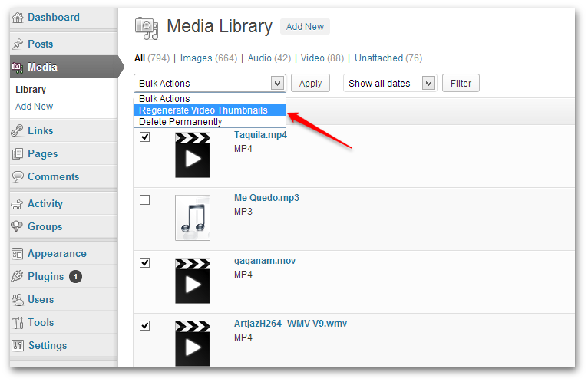Viewport: 588px width, 382px height.
Task: Go to Tools menu label
Action: click(41, 322)
